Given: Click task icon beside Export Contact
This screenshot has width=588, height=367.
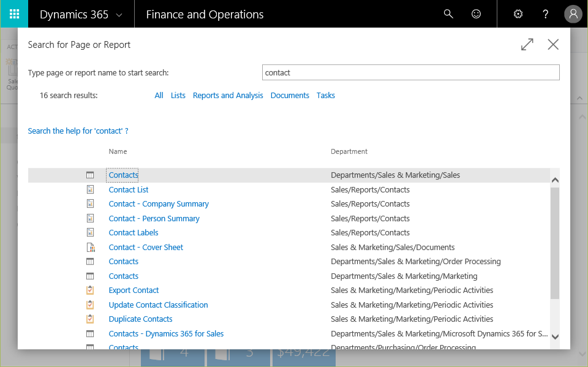Looking at the screenshot, I should pyautogui.click(x=90, y=290).
